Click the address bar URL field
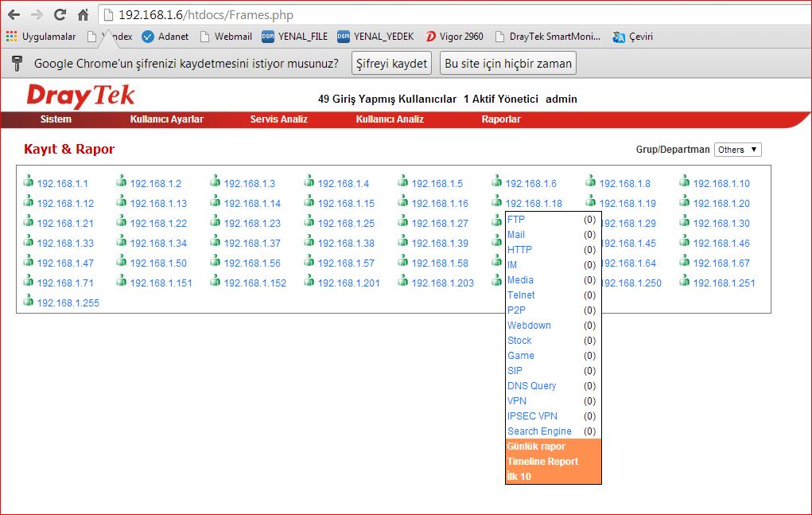Screen dimensions: 812x515 (x=398, y=14)
